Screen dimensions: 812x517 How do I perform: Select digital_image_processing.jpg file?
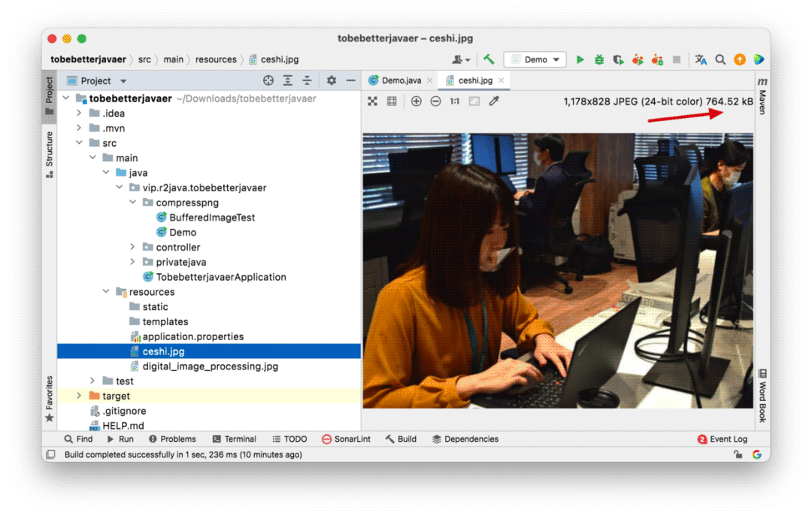(210, 366)
